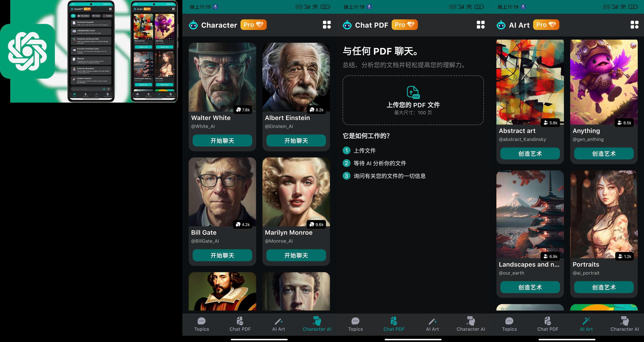
Task: Open Topics tab icon on Character screen
Action: pyautogui.click(x=201, y=321)
